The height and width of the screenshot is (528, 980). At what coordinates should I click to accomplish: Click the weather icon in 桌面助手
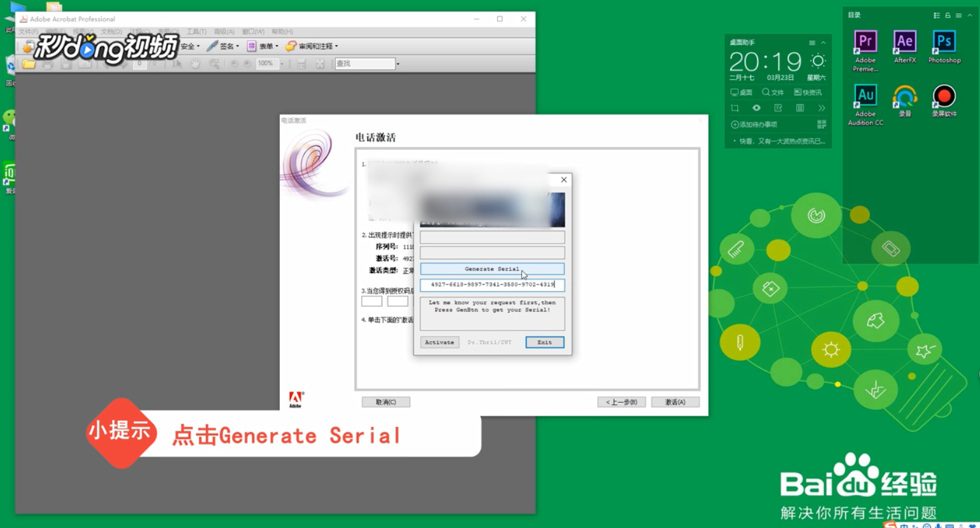coord(817,61)
